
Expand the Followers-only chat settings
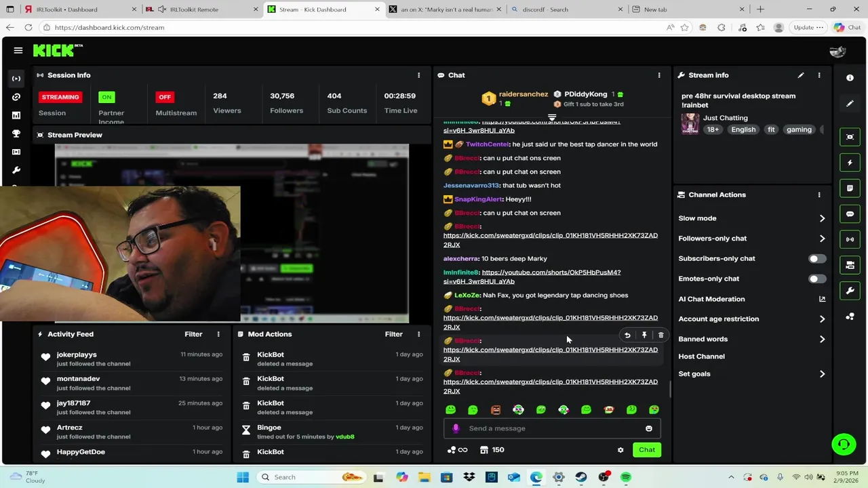(752, 239)
